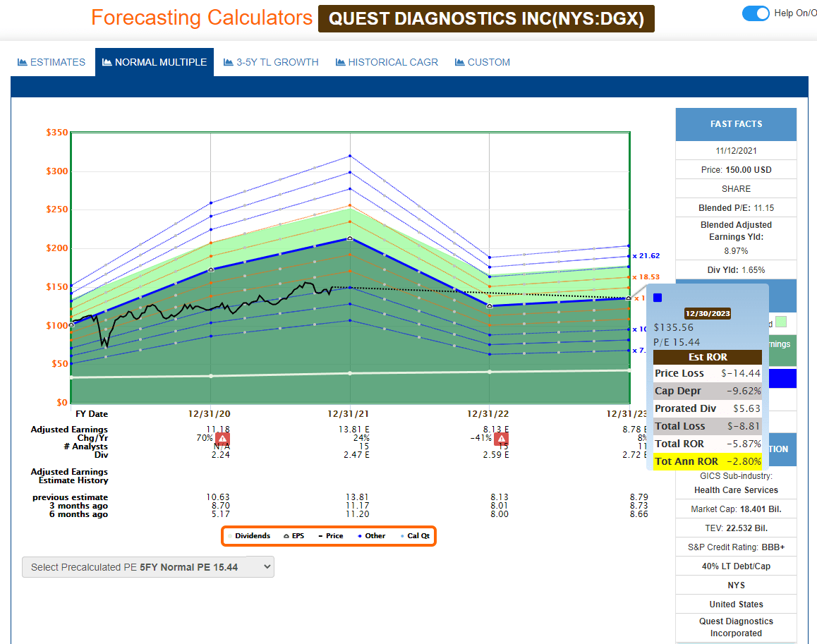Click the 12/30/2023 date badge in the tooltip
817x644 pixels.
(708, 312)
